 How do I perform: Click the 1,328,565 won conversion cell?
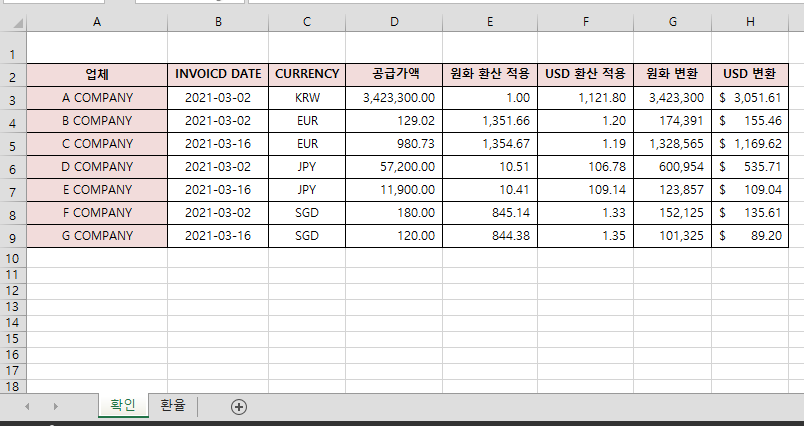[x=672, y=144]
